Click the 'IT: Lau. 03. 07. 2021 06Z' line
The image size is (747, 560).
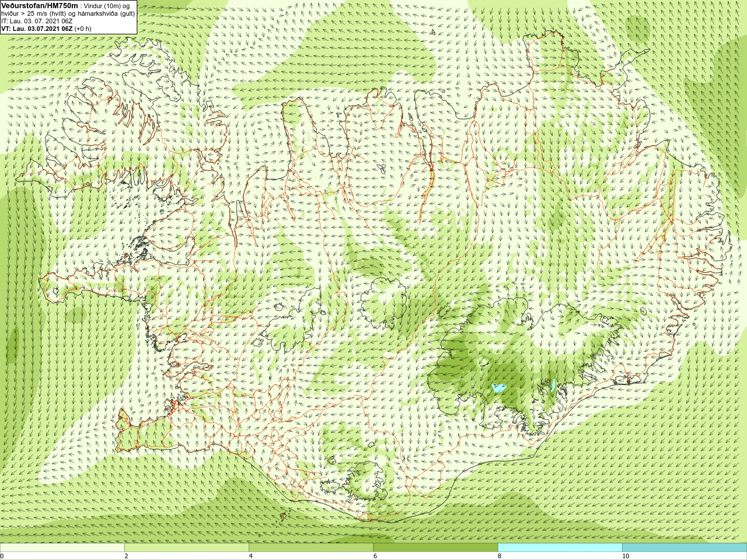[x=37, y=21]
